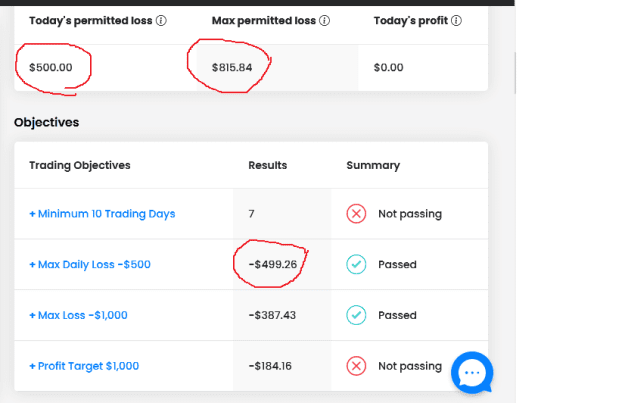625x403 pixels.
Task: Click the Objectives section heading
Action: 47,122
